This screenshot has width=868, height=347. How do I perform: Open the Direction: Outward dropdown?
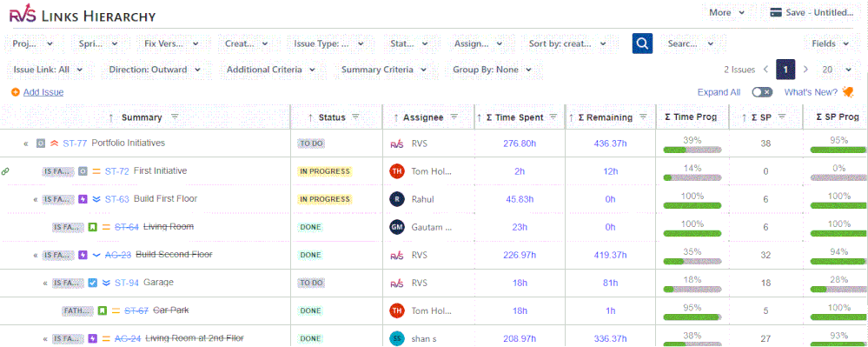155,70
